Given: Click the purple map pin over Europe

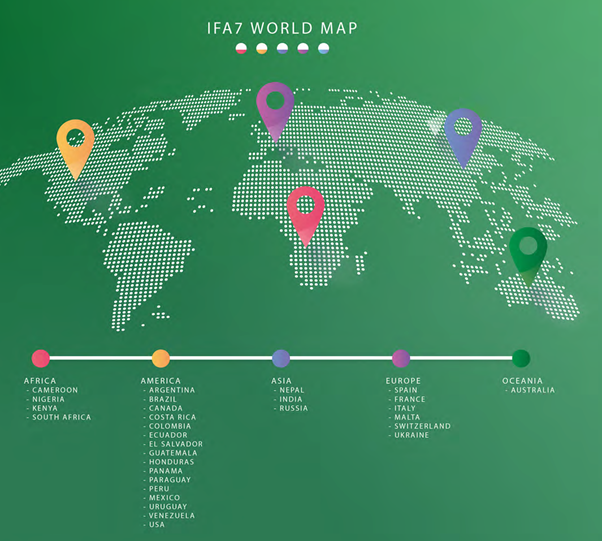Looking at the screenshot, I should tap(275, 112).
